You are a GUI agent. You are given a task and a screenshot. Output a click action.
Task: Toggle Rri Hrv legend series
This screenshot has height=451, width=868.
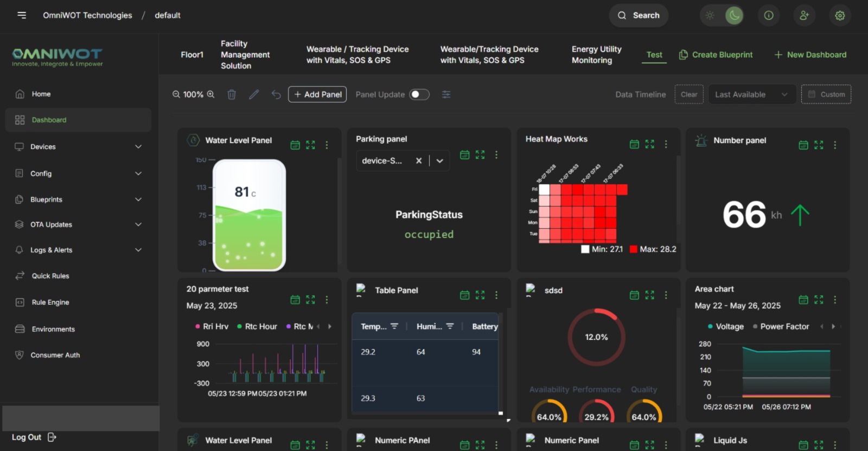pos(212,326)
